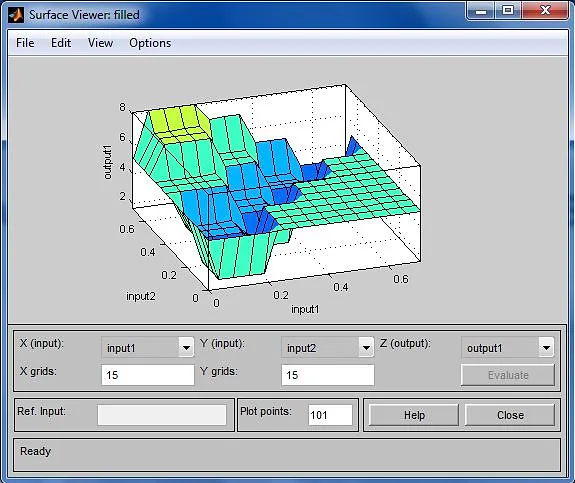Click the Y grids input field
Viewport: 575px width, 483px height.
coord(328,375)
